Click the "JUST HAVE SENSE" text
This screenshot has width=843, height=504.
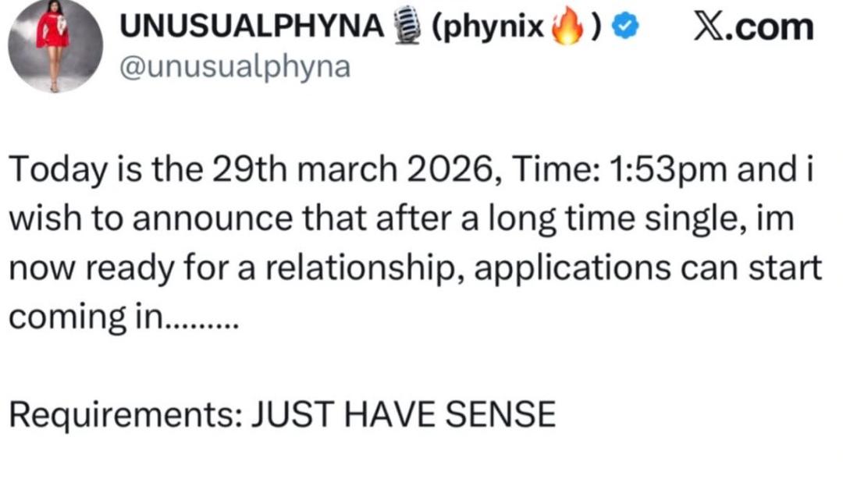point(403,414)
